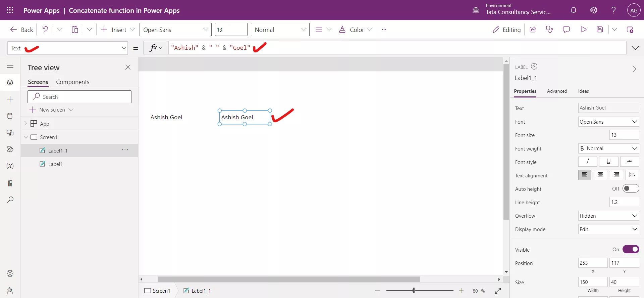The height and width of the screenshot is (298, 644).
Task: Set text alignment to justify
Action: pyautogui.click(x=632, y=175)
